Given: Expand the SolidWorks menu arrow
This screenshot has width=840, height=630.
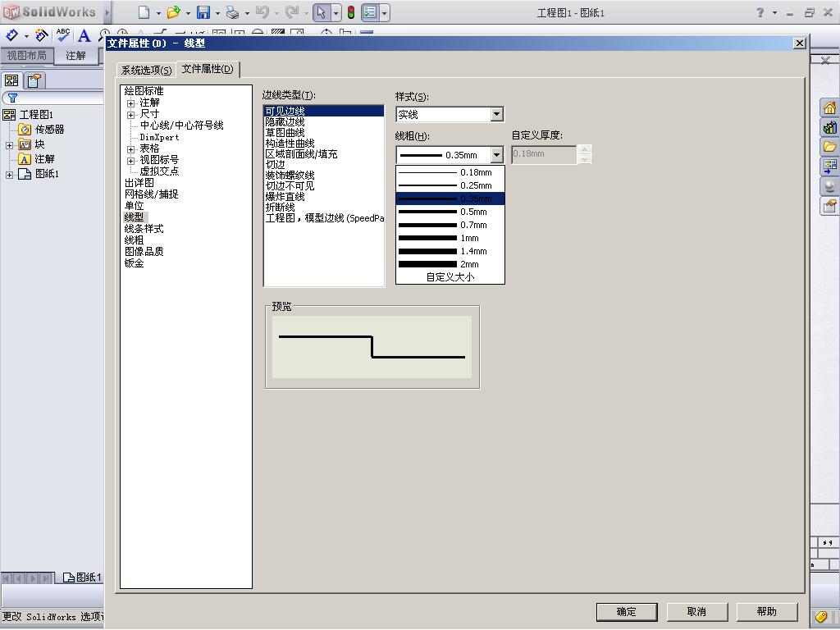Looking at the screenshot, I should pos(107,11).
